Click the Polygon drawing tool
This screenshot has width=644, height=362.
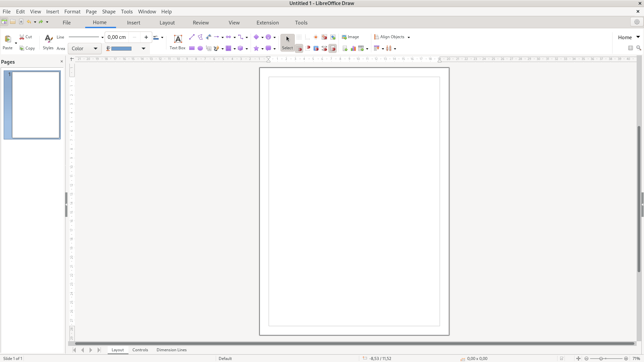(x=200, y=37)
